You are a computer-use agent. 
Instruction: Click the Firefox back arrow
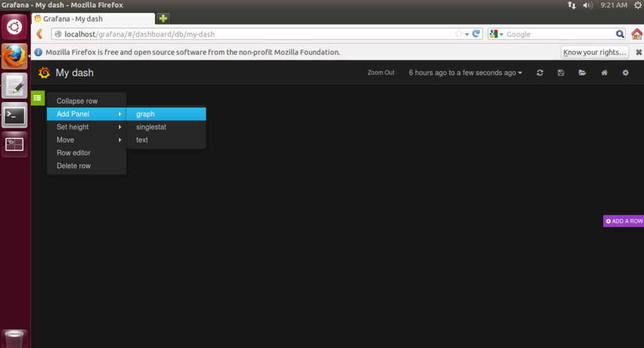coord(40,34)
